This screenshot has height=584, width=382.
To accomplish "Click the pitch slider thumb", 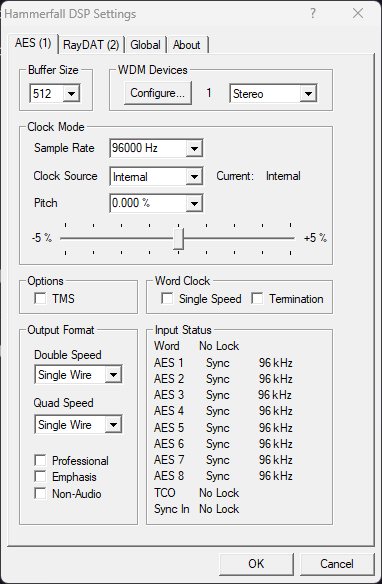I will pyautogui.click(x=179, y=239).
